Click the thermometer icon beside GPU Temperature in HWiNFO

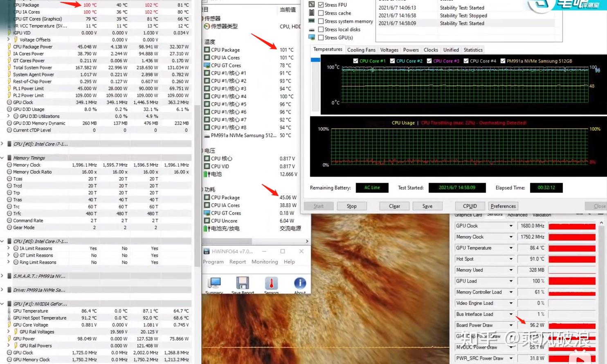[x=9, y=311]
